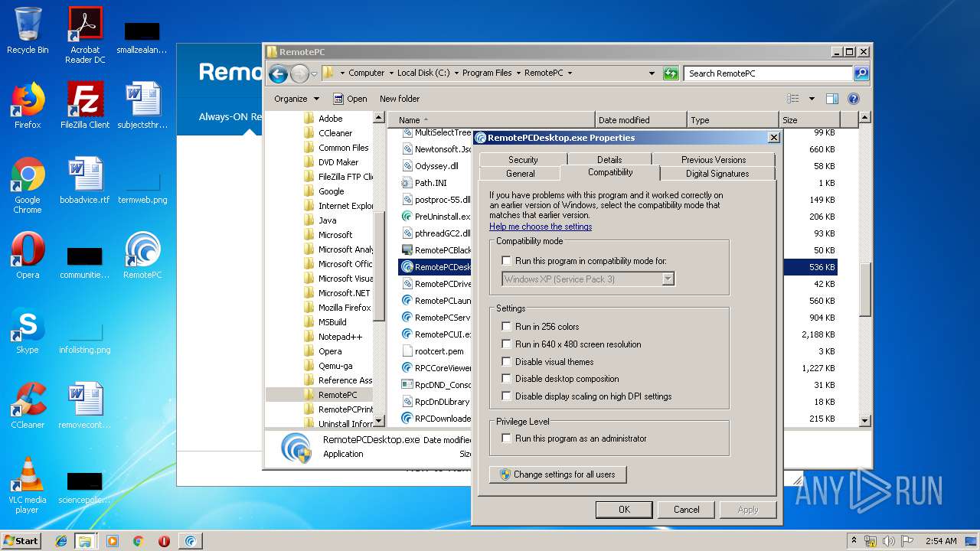The image size is (980, 551).
Task: Select the Compatibility tab
Action: (x=610, y=172)
